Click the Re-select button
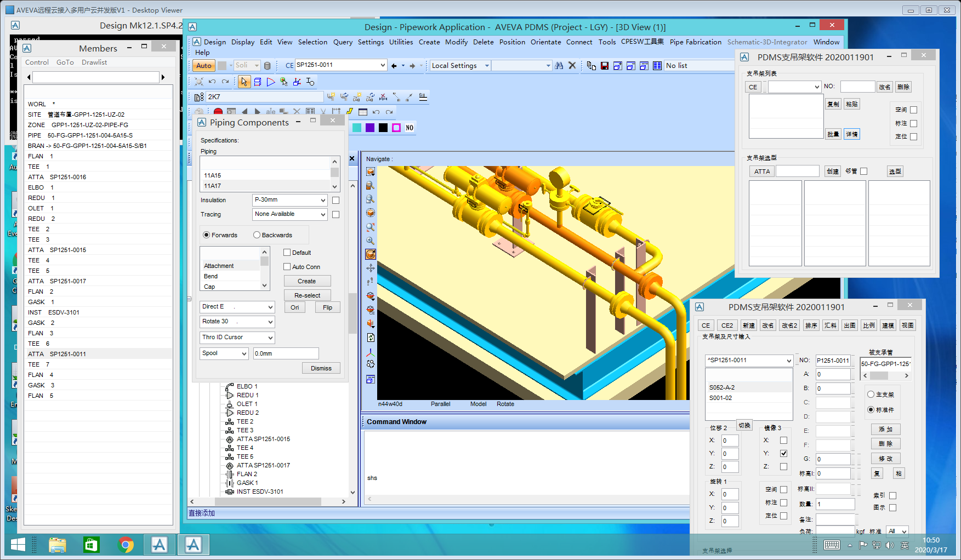Viewport: 961px width, 560px height. 307,295
